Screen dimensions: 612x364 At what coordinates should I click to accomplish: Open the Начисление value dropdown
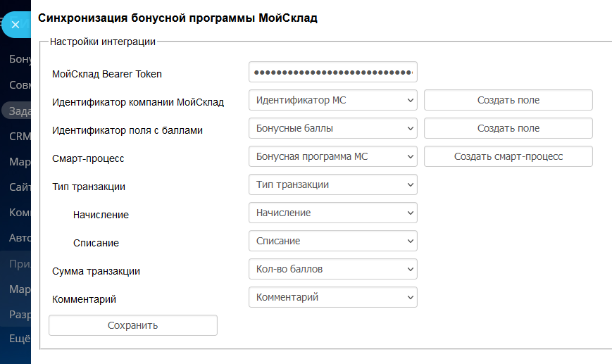pos(332,213)
